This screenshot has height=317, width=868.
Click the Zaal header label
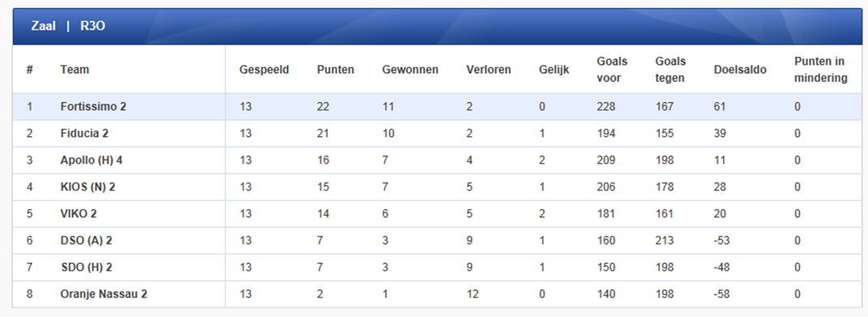point(43,26)
